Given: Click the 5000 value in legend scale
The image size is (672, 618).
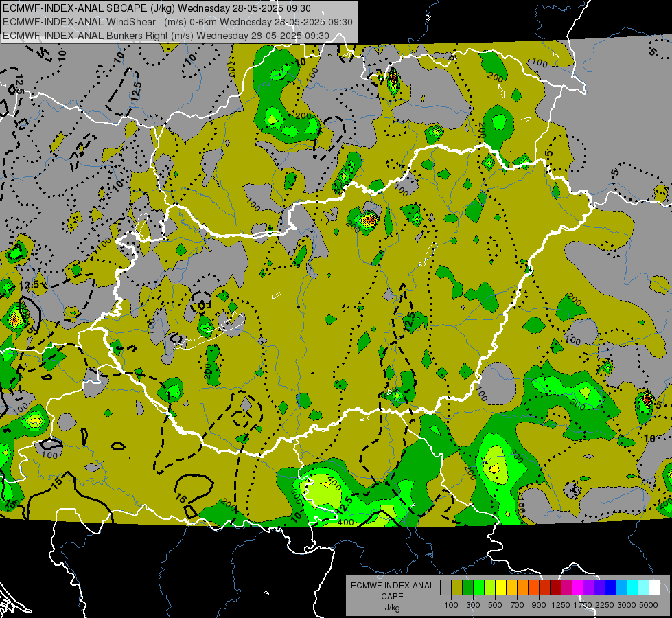Looking at the screenshot, I should coord(649,605).
